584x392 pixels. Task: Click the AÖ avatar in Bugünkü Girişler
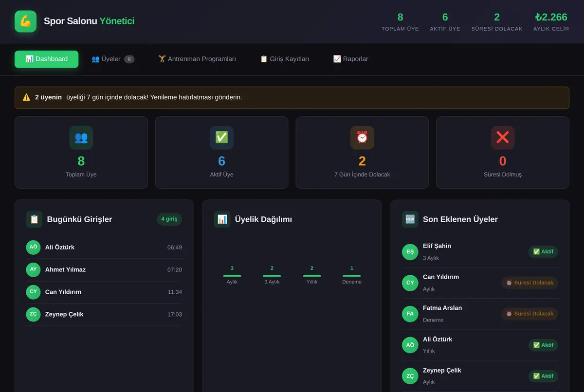[x=33, y=247]
